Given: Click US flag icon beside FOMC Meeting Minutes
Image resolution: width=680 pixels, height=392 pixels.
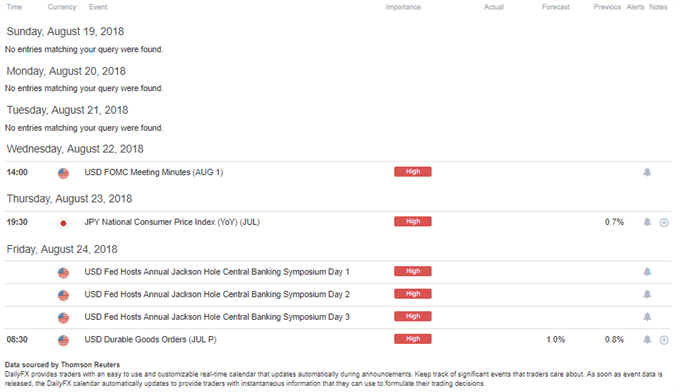Looking at the screenshot, I should click(63, 173).
